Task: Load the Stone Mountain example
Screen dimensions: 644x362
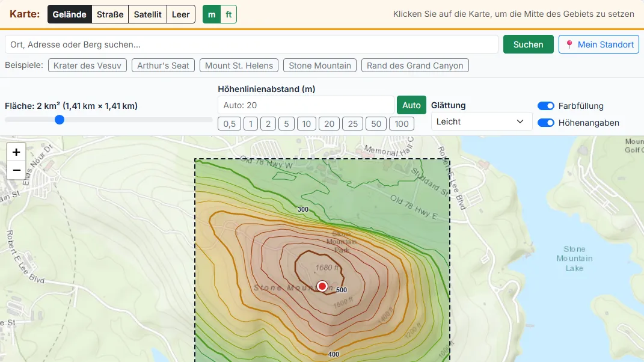Action: coord(320,66)
